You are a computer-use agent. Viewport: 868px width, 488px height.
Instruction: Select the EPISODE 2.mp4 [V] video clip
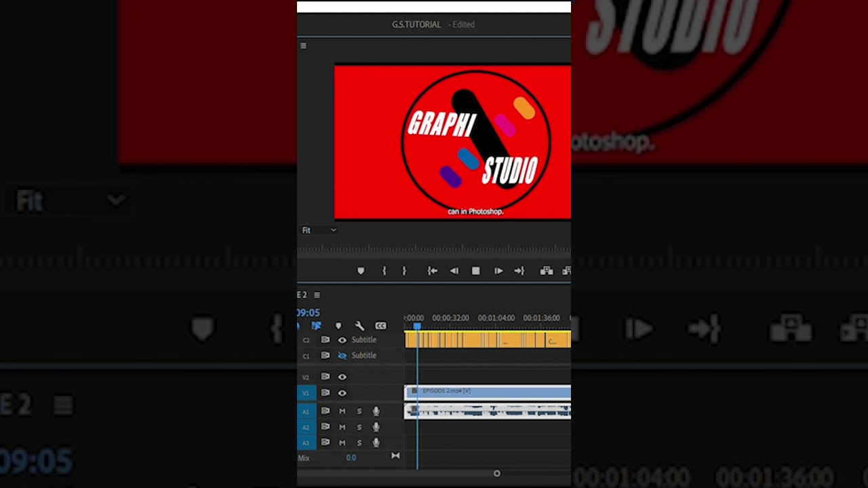pos(488,392)
